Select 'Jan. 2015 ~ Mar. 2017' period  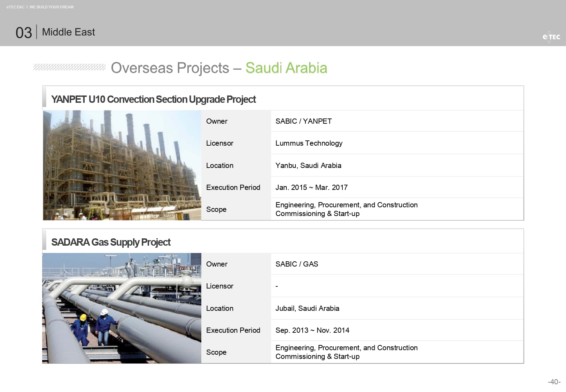tap(311, 187)
